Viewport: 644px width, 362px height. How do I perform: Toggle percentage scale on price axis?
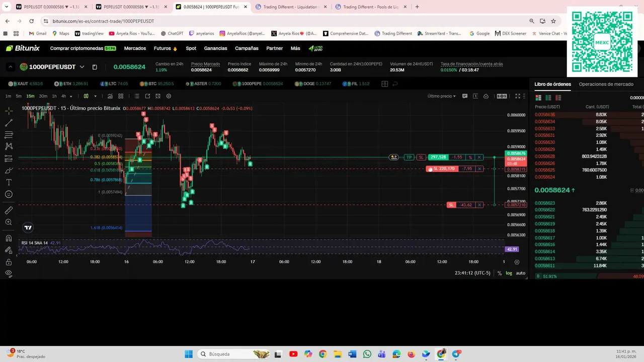pyautogui.click(x=500, y=273)
